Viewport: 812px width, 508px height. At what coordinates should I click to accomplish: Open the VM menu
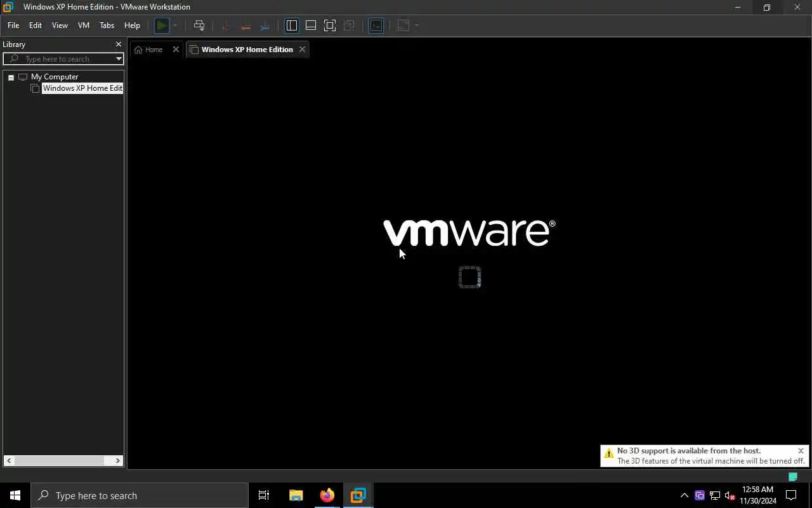click(84, 25)
